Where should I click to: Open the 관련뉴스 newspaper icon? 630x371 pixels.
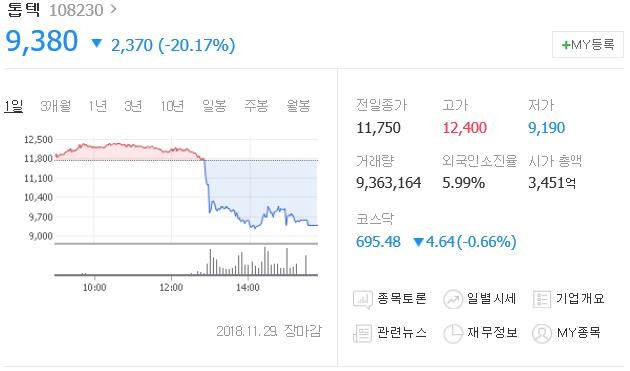pos(362,333)
